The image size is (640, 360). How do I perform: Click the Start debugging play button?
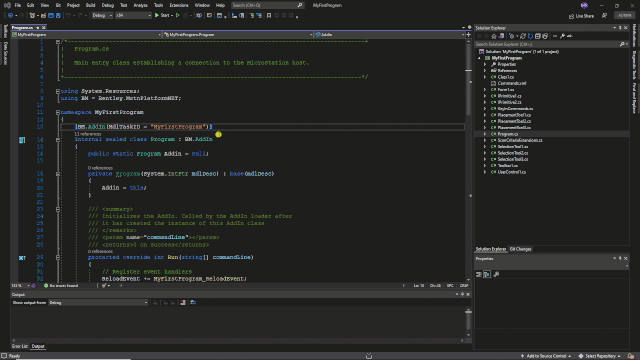pos(157,16)
